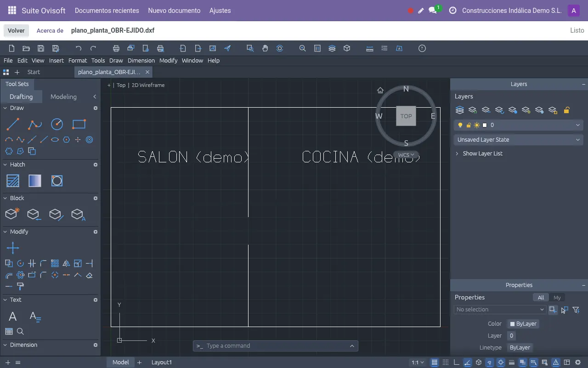Image resolution: width=588 pixels, height=368 pixels.
Task: Toggle the layer 0 lock icon
Action: point(469,125)
